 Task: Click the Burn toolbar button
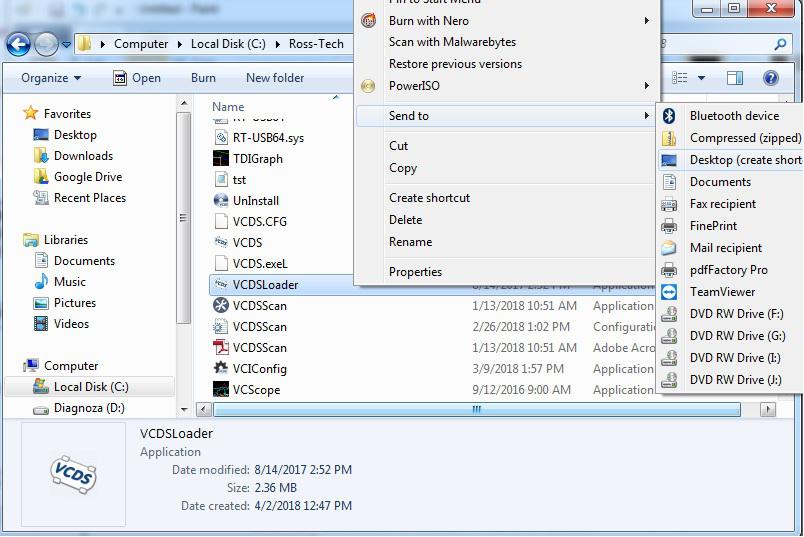(x=203, y=78)
